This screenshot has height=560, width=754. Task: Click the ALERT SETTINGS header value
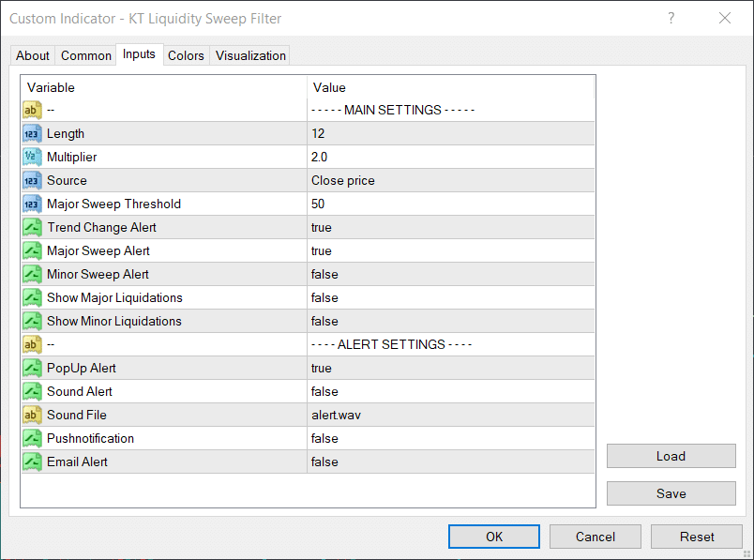click(391, 344)
